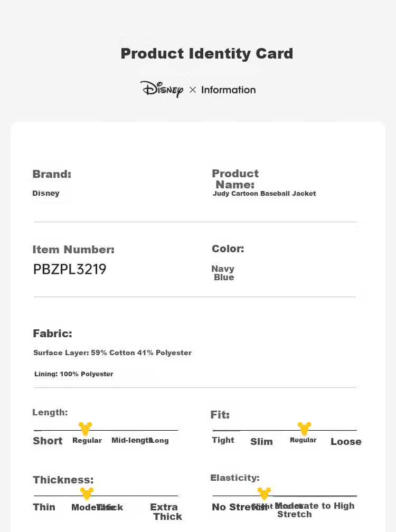Select the Thin thickness label
This screenshot has width=396, height=532.
click(x=44, y=507)
